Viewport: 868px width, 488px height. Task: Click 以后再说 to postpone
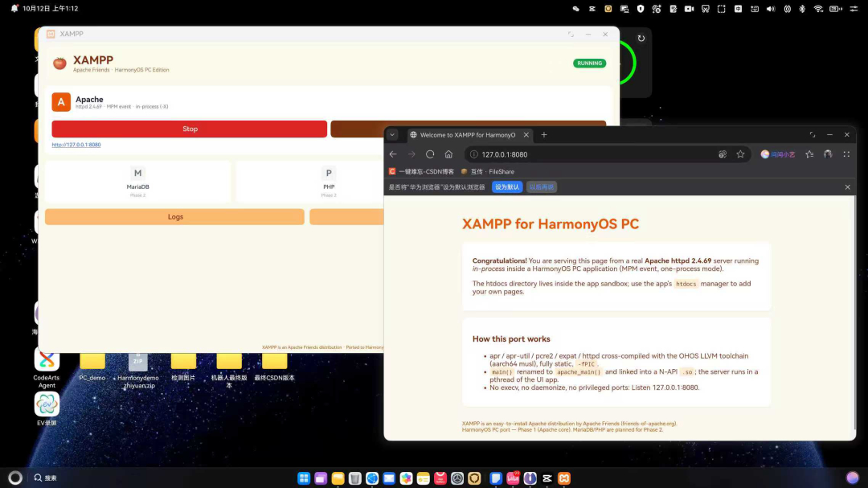[542, 187]
